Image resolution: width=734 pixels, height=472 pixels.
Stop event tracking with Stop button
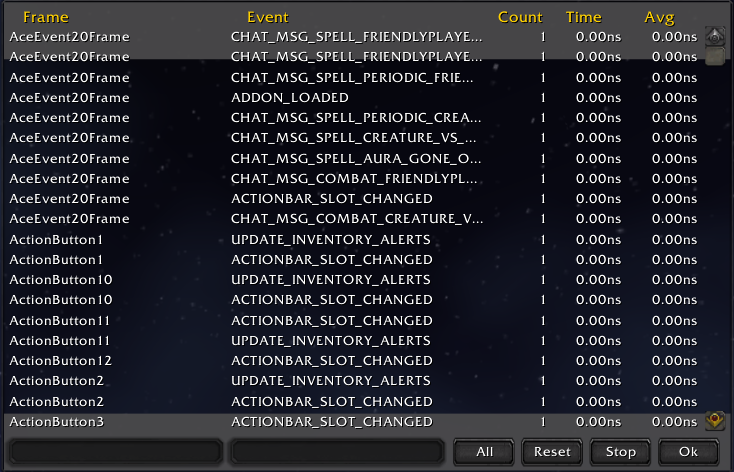[x=620, y=451]
